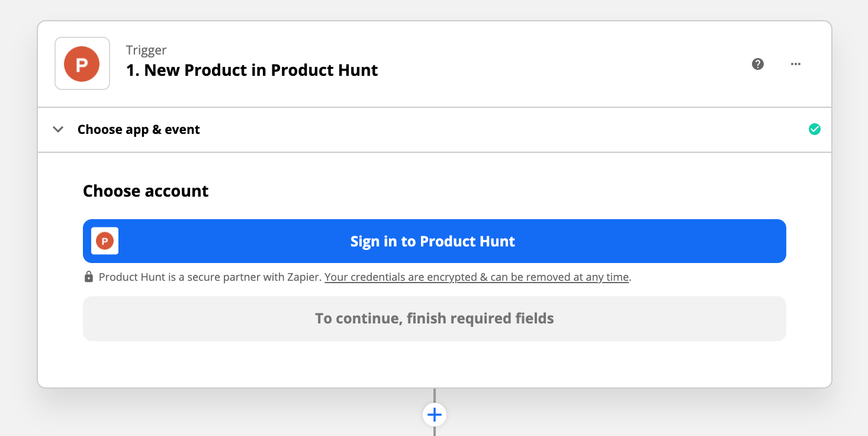Viewport: 868px width, 436px height.
Task: Open the help question mark icon
Action: tap(758, 64)
